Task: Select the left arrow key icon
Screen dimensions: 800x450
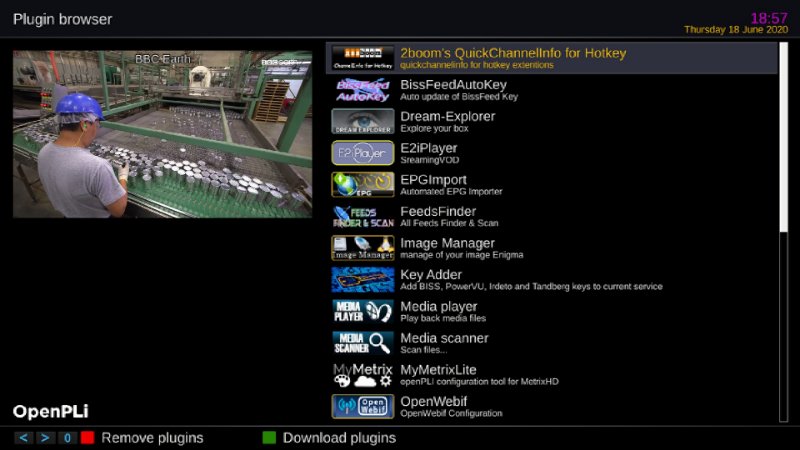Action: coord(23,438)
